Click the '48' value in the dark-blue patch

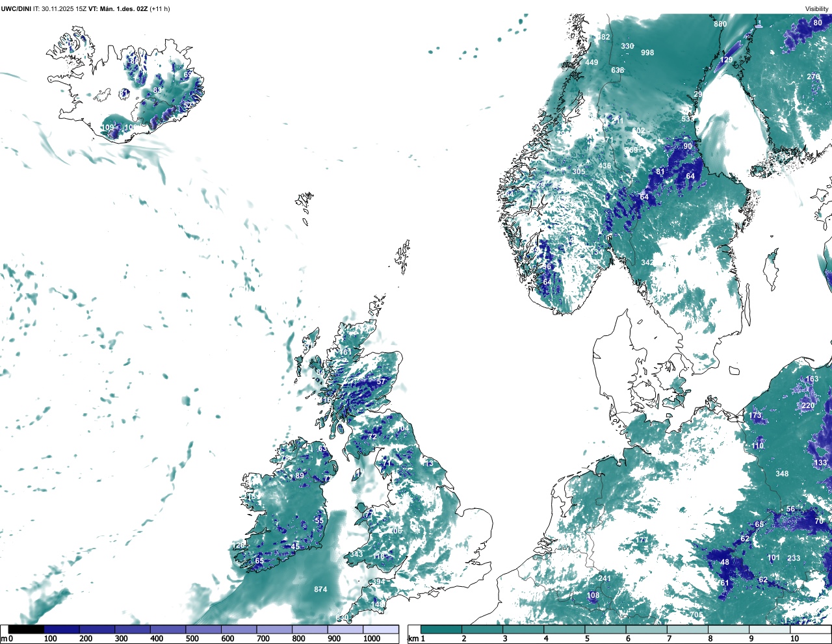[725, 562]
